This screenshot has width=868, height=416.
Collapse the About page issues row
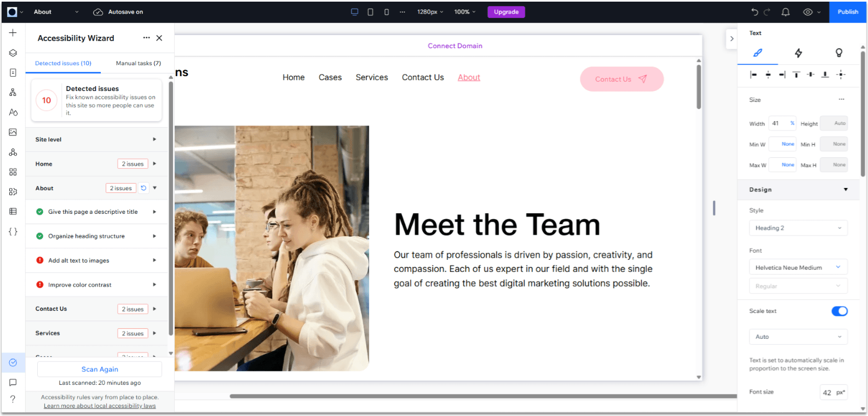click(155, 188)
